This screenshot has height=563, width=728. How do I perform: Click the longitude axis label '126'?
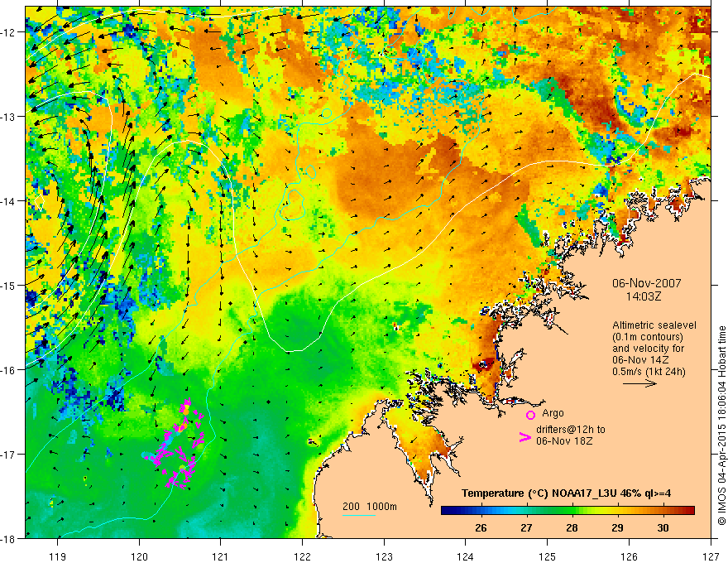click(x=629, y=556)
